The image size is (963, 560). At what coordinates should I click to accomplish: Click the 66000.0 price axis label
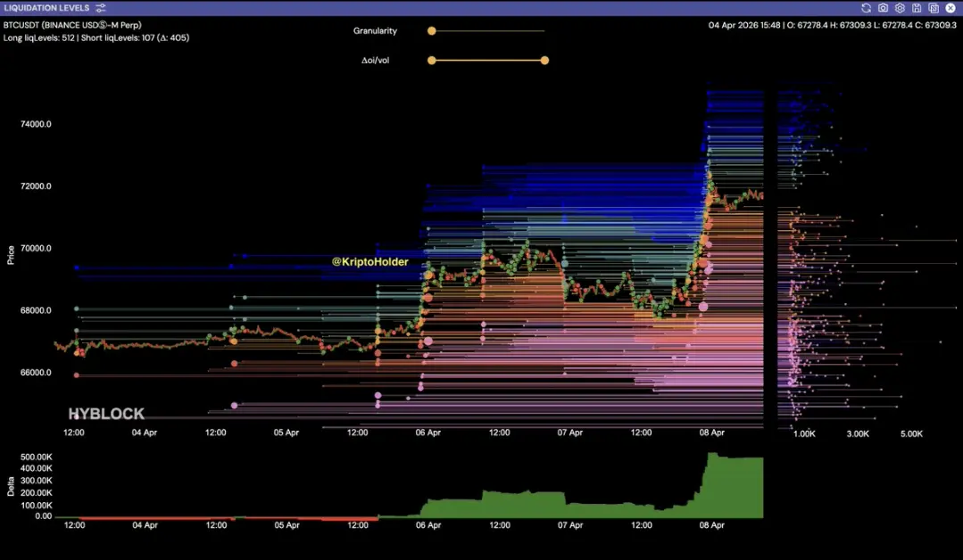click(x=37, y=373)
